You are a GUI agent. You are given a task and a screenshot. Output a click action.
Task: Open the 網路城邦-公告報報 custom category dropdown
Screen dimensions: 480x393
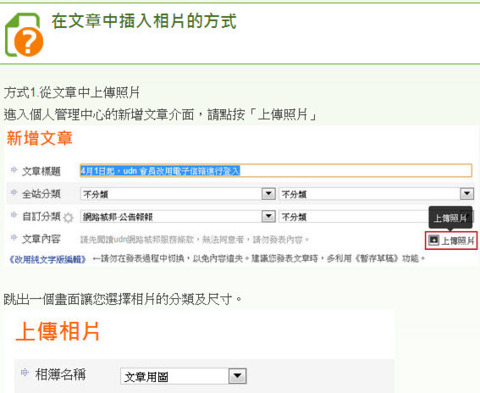point(178,217)
